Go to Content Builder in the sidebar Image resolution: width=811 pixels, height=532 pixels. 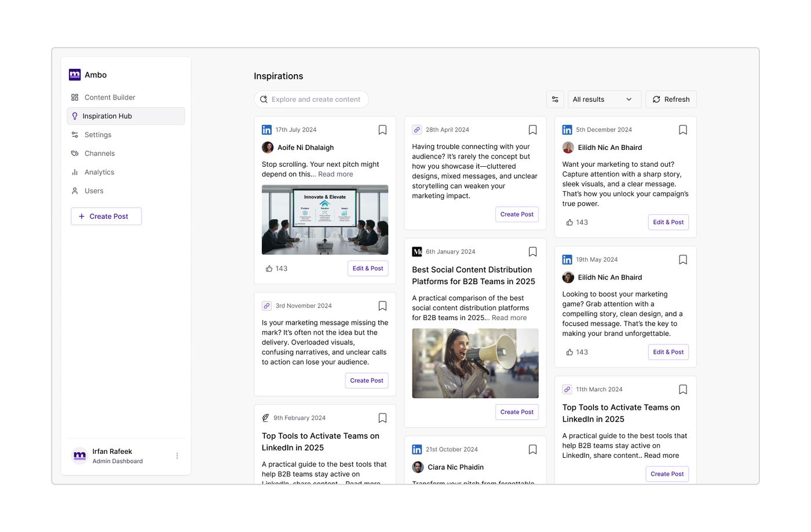pyautogui.click(x=126, y=97)
